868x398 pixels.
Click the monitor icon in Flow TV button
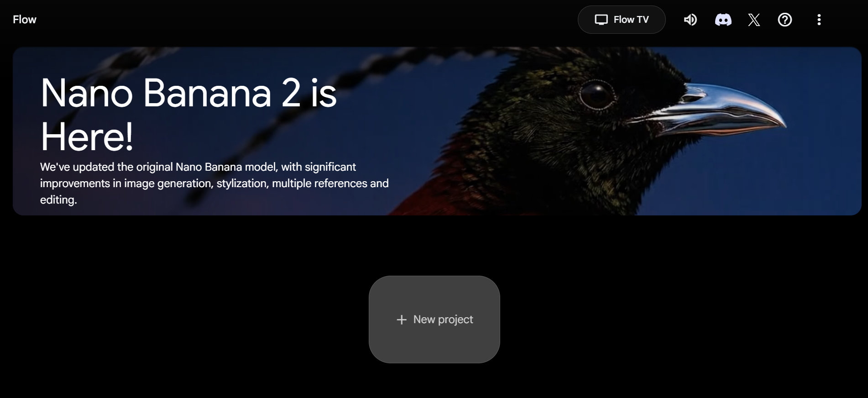(601, 20)
